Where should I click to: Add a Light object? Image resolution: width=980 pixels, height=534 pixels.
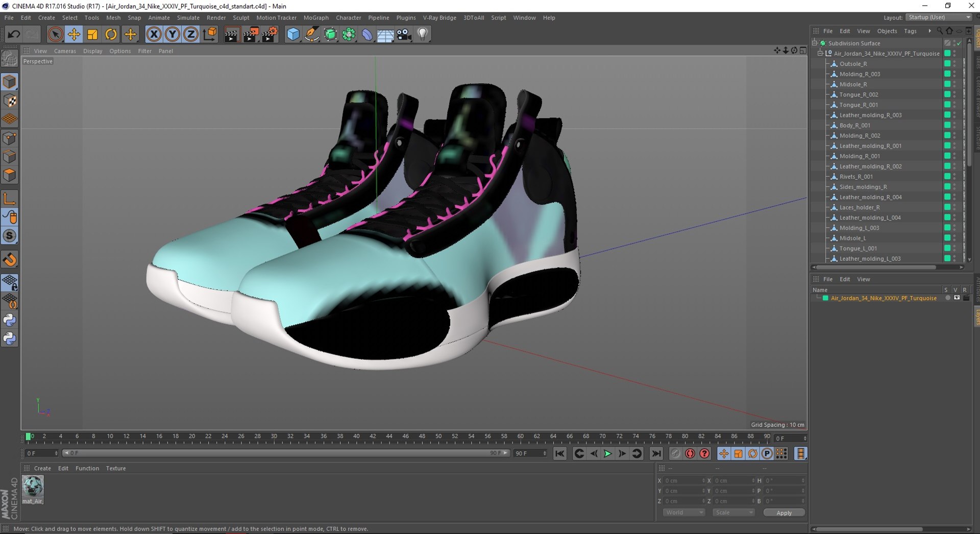(x=423, y=34)
